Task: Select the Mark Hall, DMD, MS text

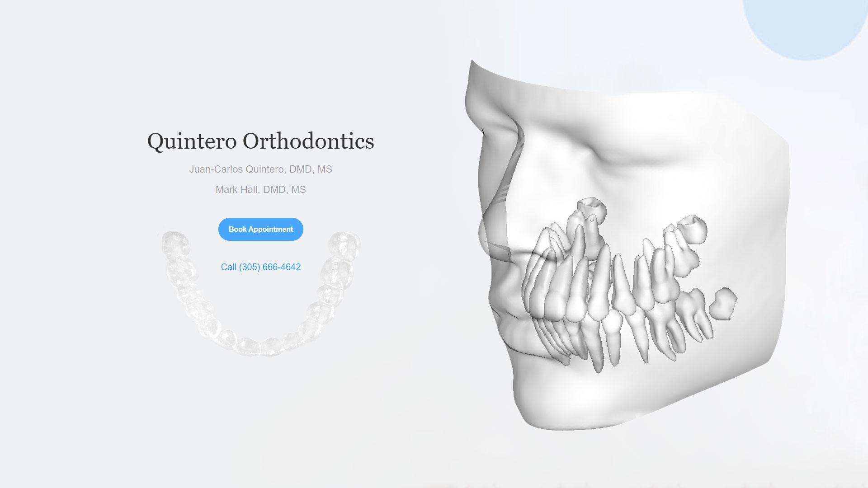Action: [x=260, y=189]
